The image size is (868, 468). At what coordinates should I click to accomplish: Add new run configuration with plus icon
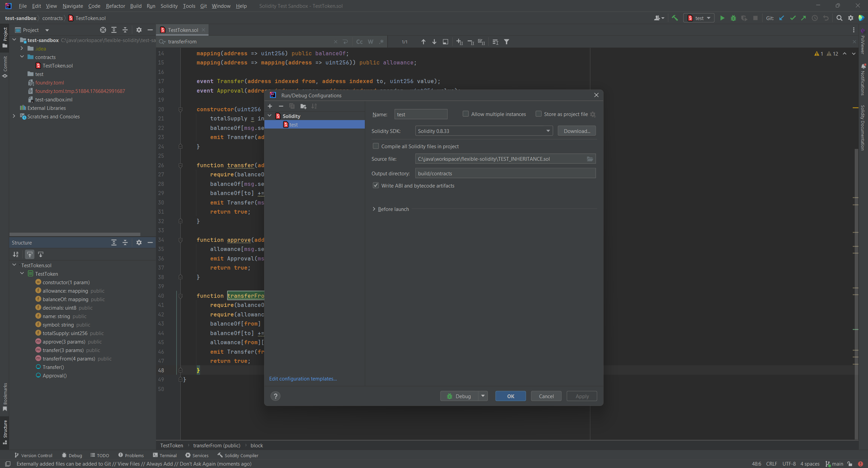click(x=270, y=106)
